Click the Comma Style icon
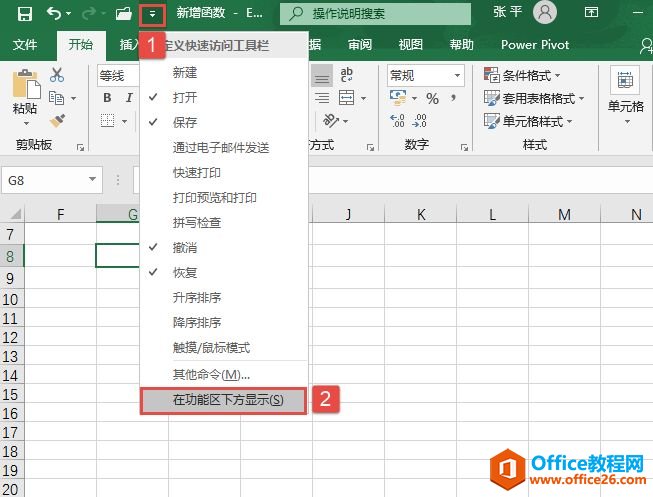This screenshot has height=497, width=653. 453,98
